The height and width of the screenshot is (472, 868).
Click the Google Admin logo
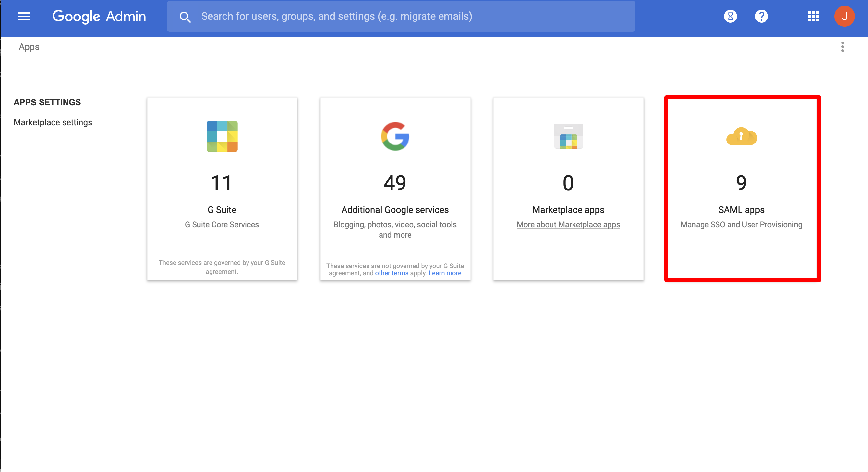[x=99, y=16]
